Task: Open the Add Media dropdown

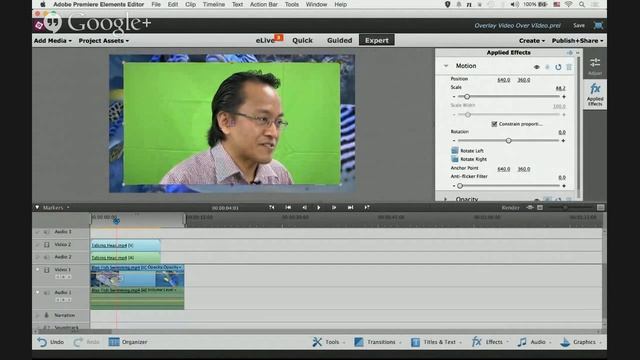Action: point(53,41)
